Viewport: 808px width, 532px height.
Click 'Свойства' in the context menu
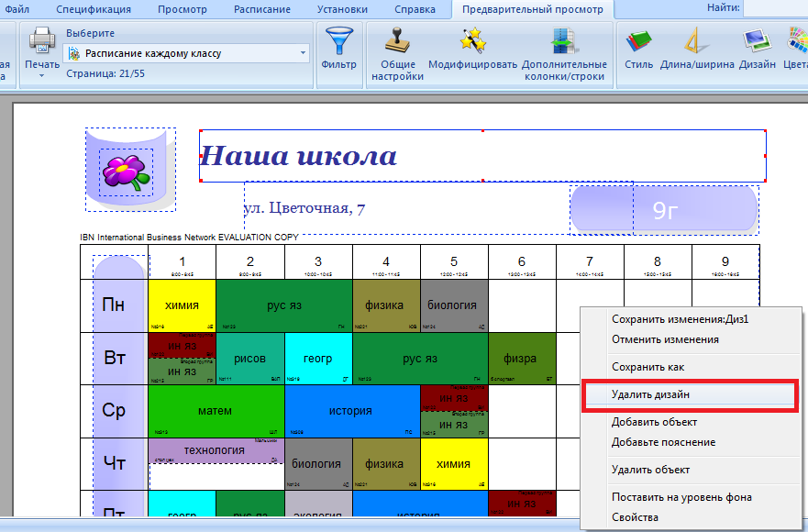click(x=635, y=517)
